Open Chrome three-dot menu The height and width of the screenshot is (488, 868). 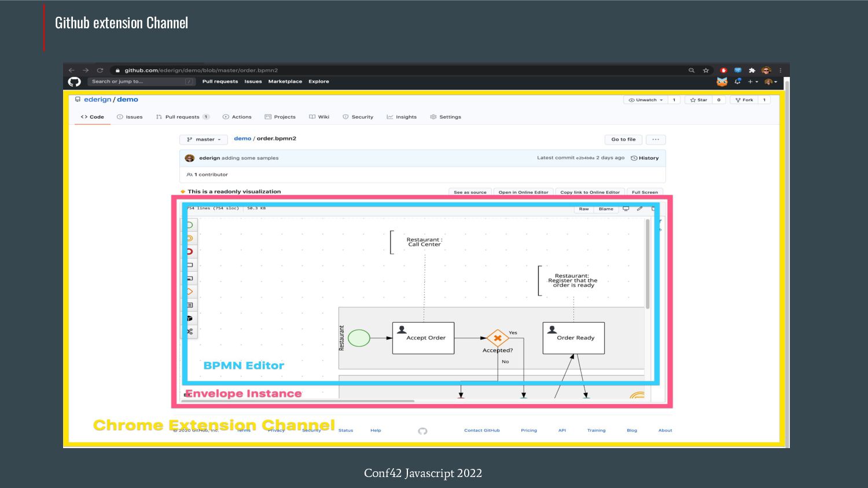tap(780, 71)
